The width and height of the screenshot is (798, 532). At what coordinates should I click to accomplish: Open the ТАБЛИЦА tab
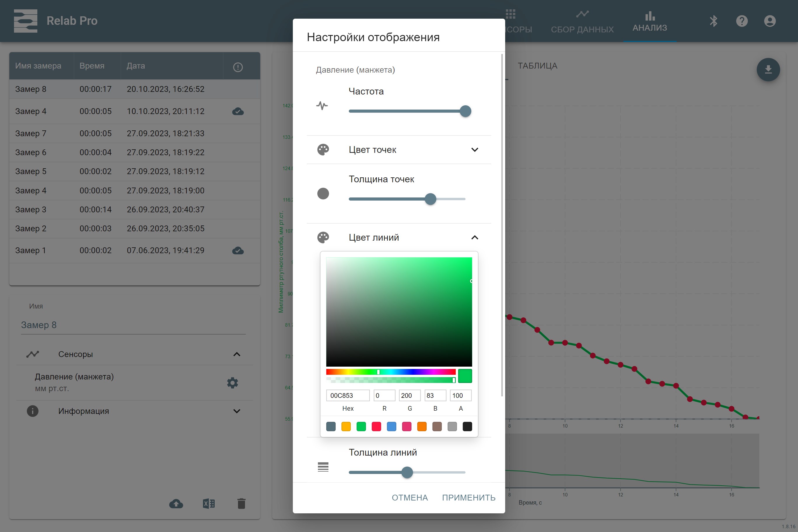[537, 66]
